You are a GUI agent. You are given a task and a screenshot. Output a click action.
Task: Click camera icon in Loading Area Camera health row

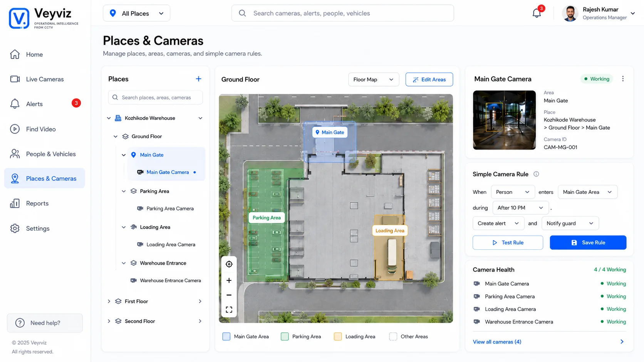477,309
